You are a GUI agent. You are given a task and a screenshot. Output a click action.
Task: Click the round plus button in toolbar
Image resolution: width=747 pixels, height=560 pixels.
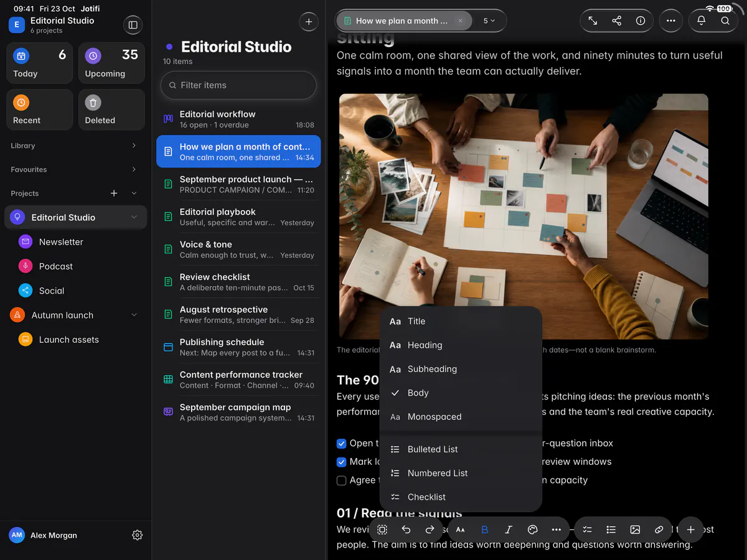pyautogui.click(x=690, y=530)
